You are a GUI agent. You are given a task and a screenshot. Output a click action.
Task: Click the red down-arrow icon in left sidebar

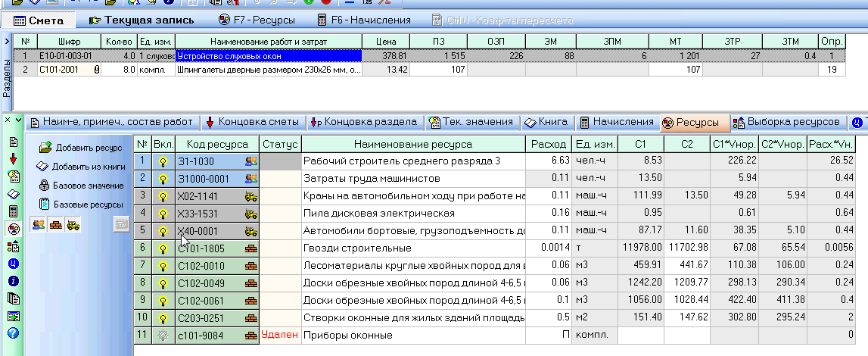(13, 158)
